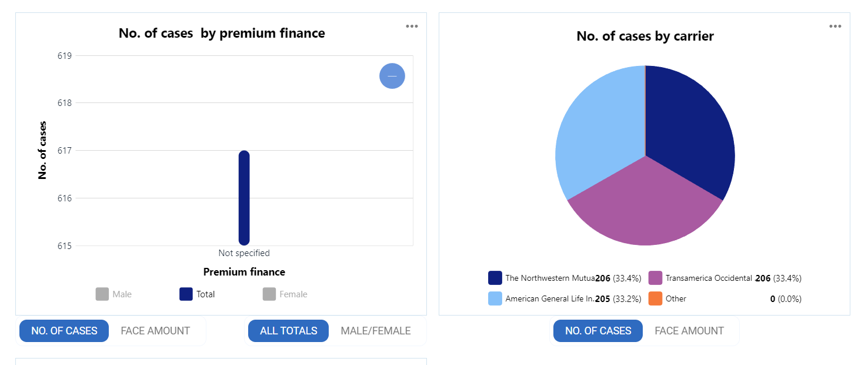The image size is (868, 365).
Task: Switch to the Male/Female breakdown
Action: pyautogui.click(x=375, y=331)
